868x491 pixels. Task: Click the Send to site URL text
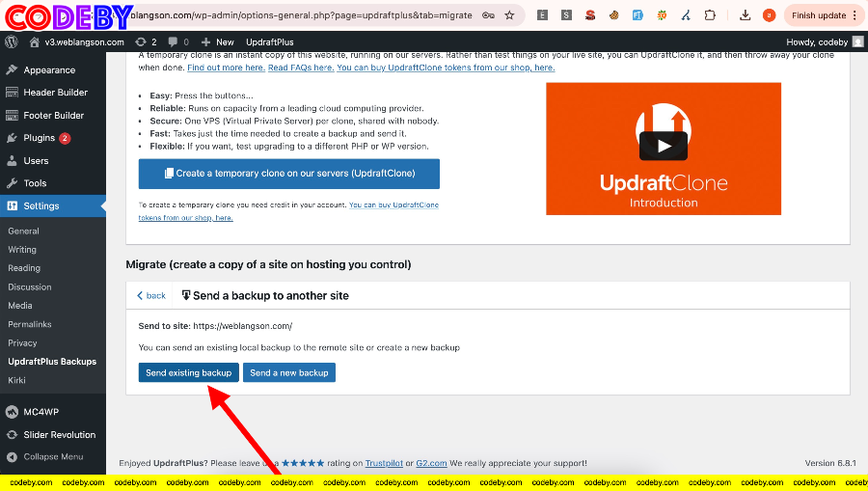click(242, 326)
